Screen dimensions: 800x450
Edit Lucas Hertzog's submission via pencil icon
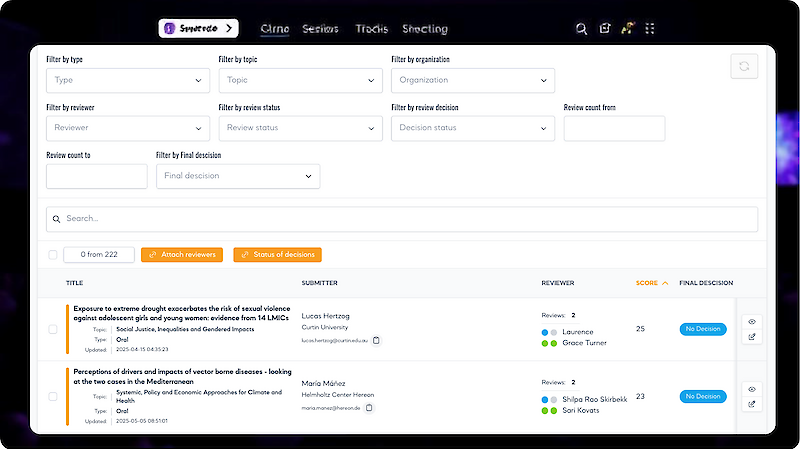[751, 337]
